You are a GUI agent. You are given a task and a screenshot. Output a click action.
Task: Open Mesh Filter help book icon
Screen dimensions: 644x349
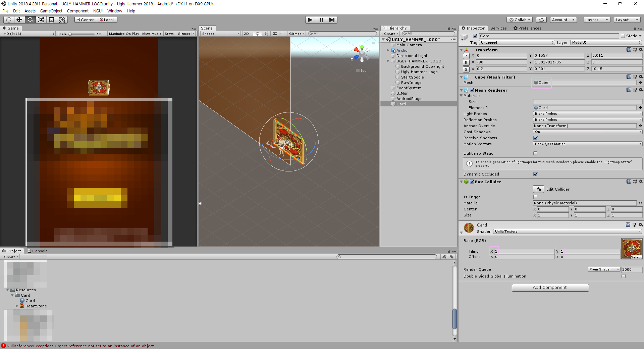tap(629, 77)
